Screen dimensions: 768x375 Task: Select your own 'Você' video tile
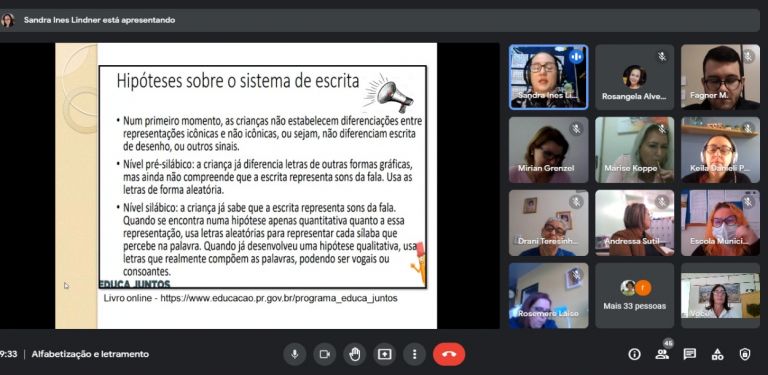click(720, 295)
